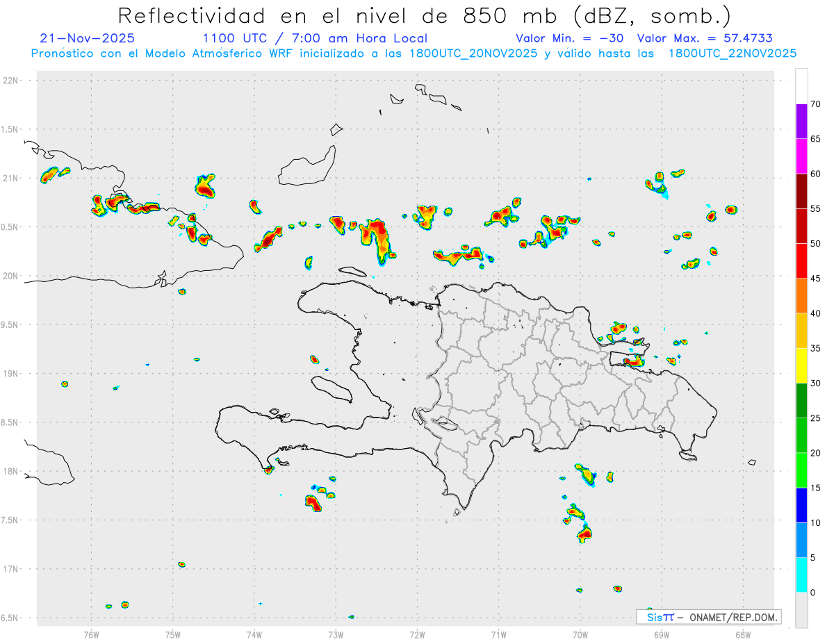Click the latitude axis label '17N'
Image resolution: width=834 pixels, height=644 pixels.
coord(11,570)
